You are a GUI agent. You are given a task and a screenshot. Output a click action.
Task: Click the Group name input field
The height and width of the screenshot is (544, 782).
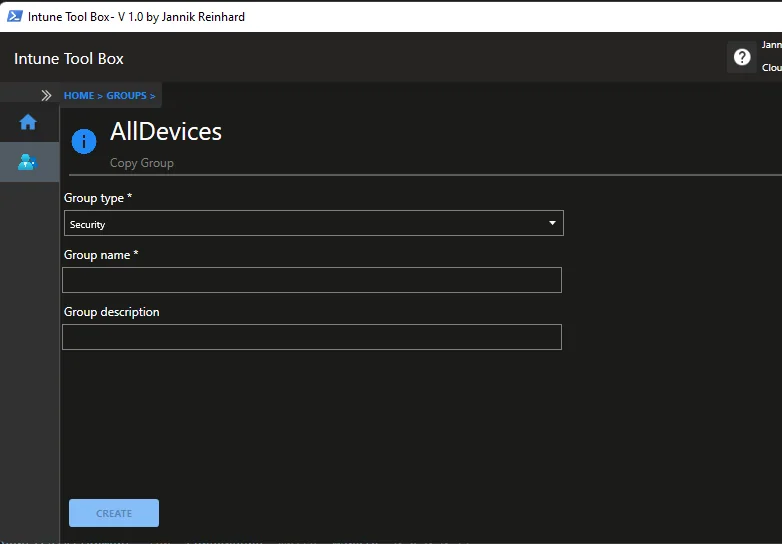[312, 280]
